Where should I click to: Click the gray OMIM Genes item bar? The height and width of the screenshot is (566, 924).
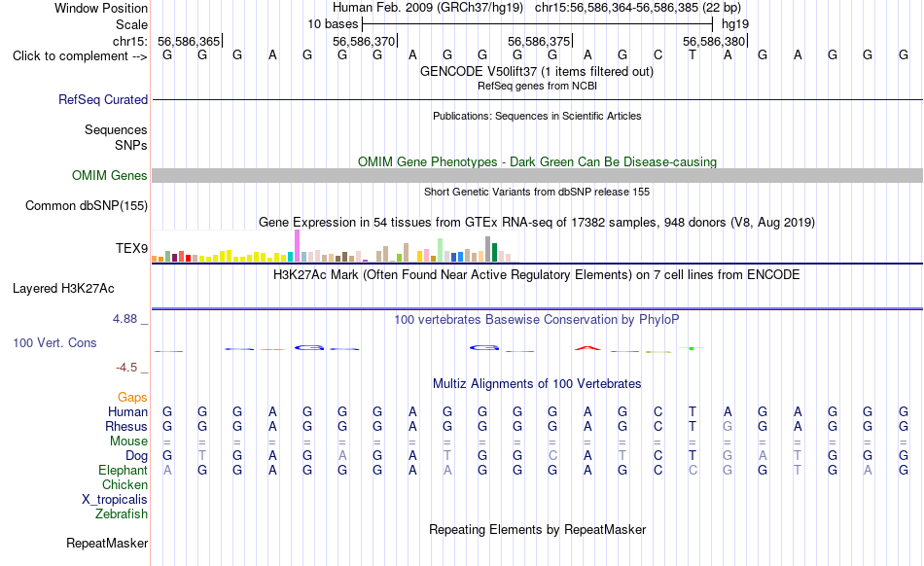click(x=537, y=175)
